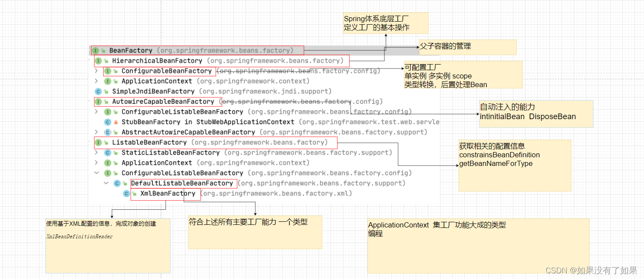Screen dimensions: 644x279
Task: Expand the StaticListableBeanFactory chevron
Action: coord(96,152)
